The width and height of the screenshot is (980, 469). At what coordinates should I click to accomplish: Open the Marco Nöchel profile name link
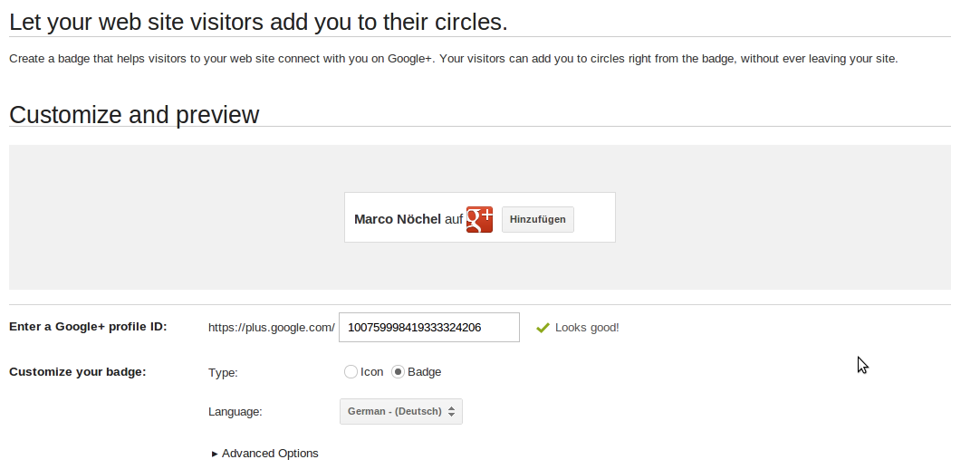(x=398, y=219)
